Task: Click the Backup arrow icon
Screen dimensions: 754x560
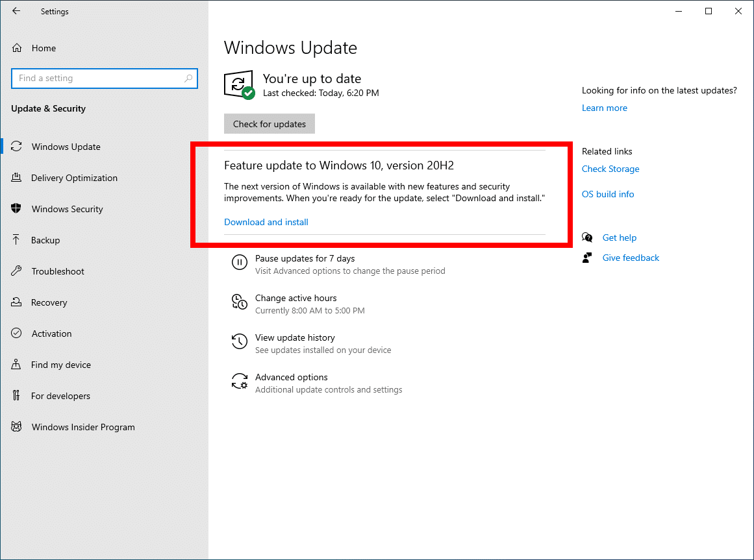Action: (16, 239)
